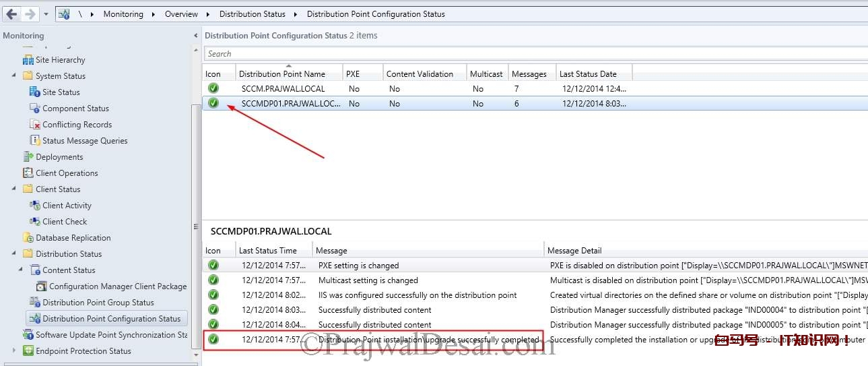Click Distribution Status in breadcrumb path

point(252,14)
